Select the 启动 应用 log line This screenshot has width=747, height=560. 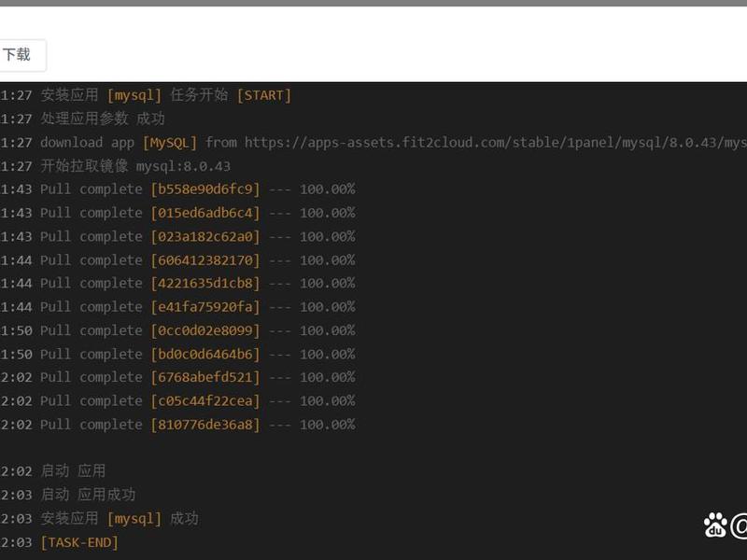53,471
